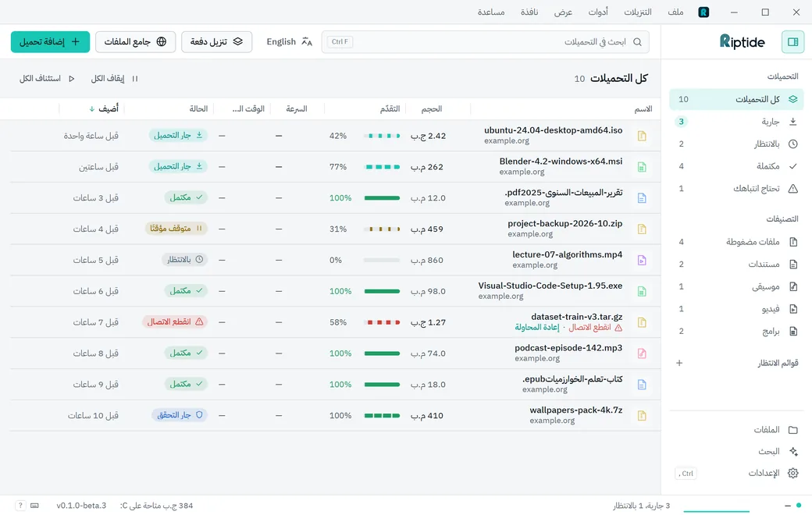Open the بالانتظار queued filter
The image size is (812, 515).
tap(735, 144)
